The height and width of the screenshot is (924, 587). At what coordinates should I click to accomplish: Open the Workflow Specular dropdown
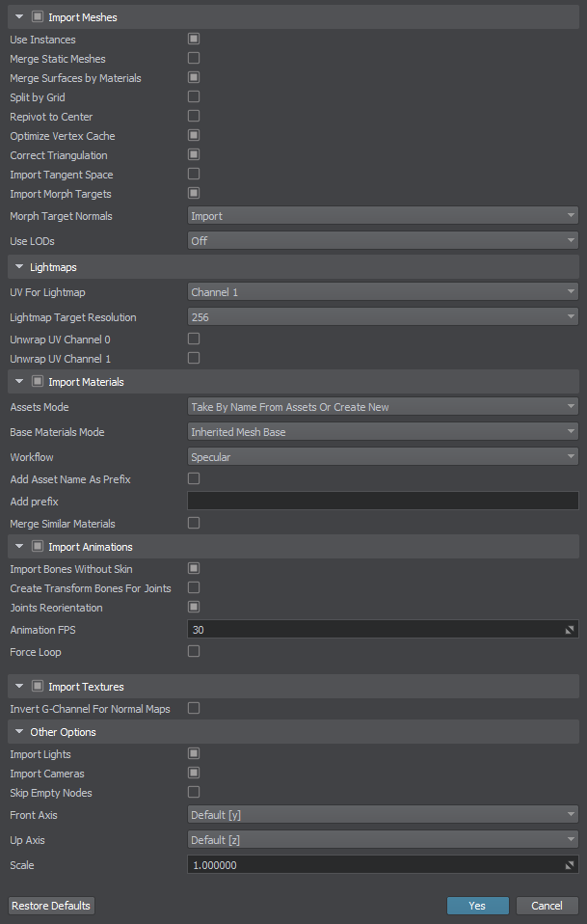[383, 457]
